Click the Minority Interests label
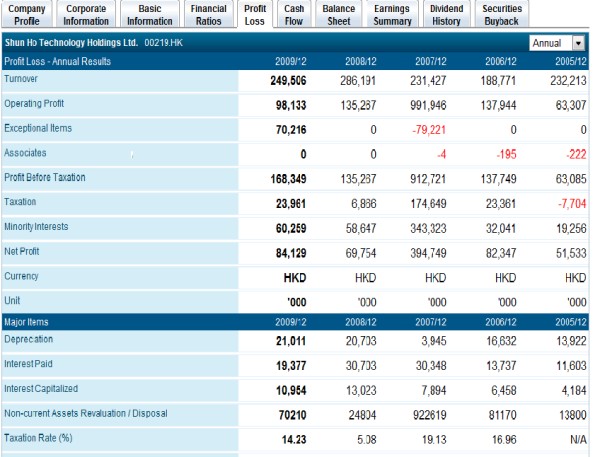The height and width of the screenshot is (457, 600). tap(36, 227)
